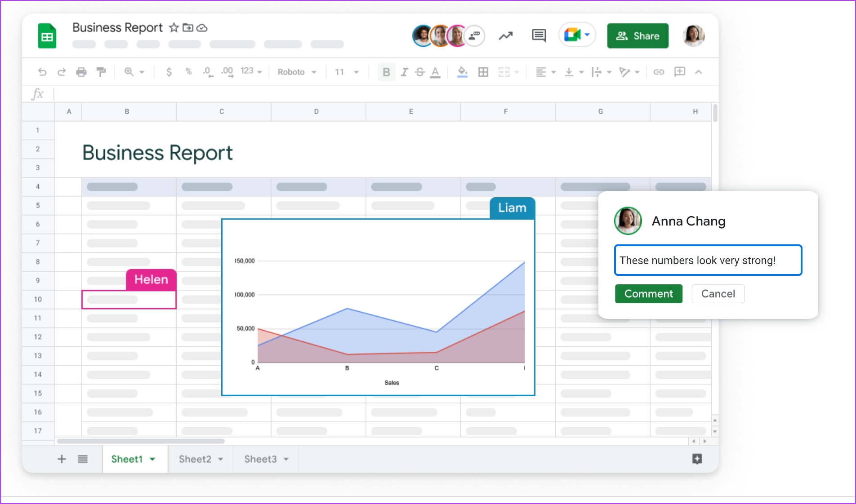Insert a link

(659, 72)
